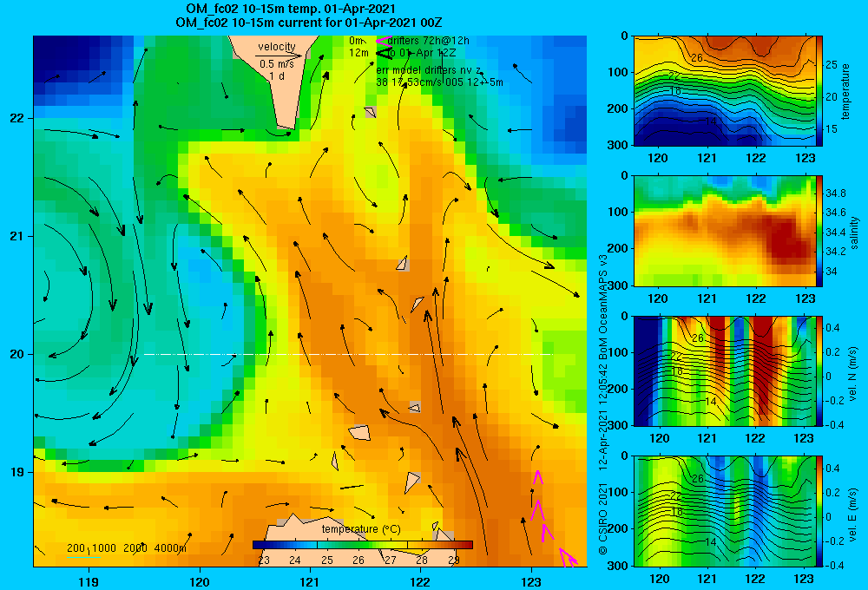Click depth label 300 on salinity section

(617, 285)
